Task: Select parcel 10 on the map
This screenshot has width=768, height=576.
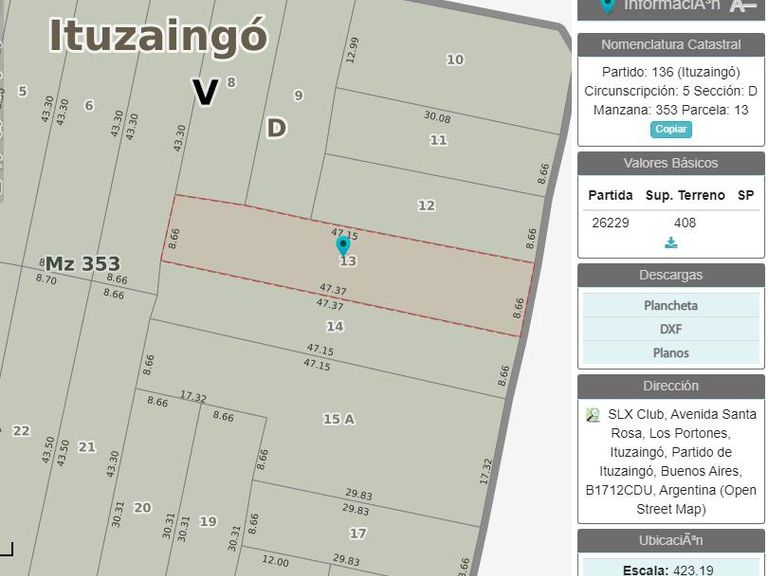Action: 455,60
